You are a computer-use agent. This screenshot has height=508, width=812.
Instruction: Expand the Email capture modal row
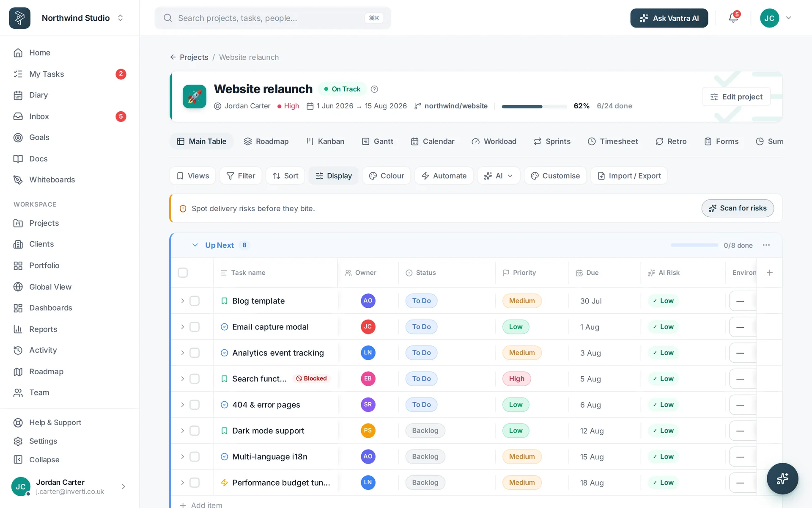pos(183,327)
